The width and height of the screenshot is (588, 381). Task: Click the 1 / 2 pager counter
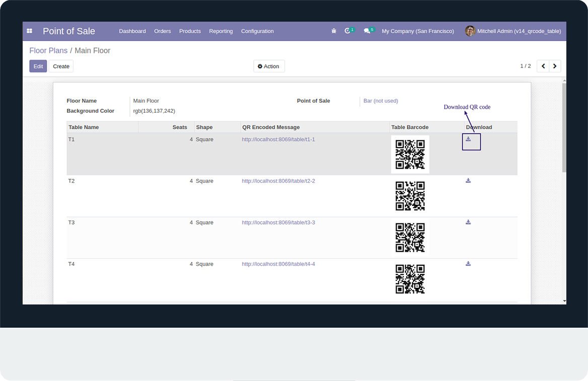526,66
